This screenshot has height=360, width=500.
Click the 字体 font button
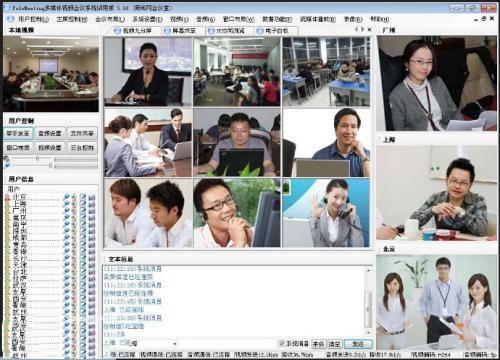point(318,344)
